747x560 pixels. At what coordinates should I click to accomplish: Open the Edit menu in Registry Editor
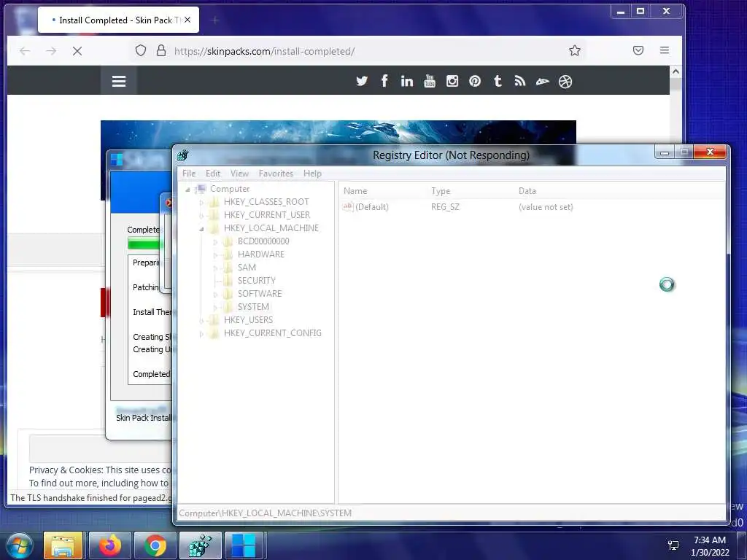point(213,174)
